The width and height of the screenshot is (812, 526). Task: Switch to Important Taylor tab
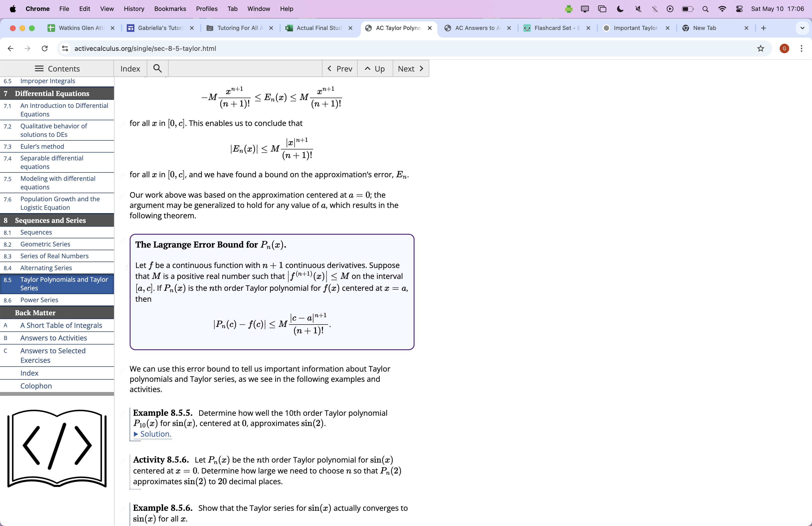636,28
